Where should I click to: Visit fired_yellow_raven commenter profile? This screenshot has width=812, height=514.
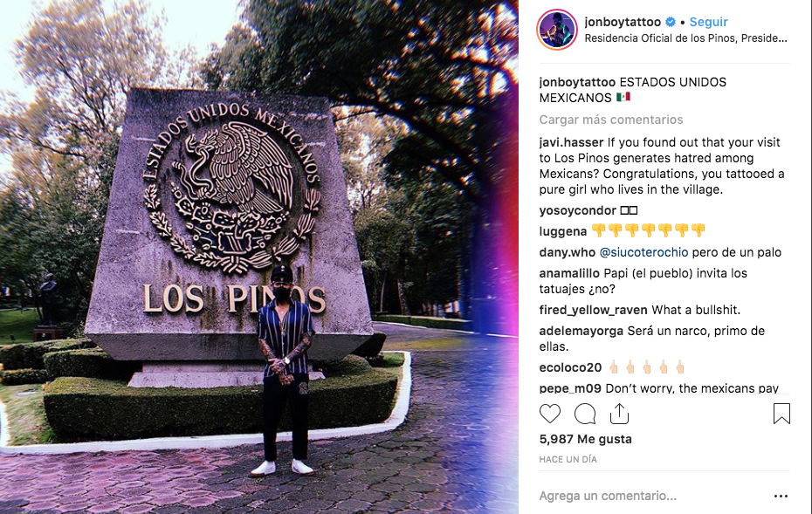593,310
